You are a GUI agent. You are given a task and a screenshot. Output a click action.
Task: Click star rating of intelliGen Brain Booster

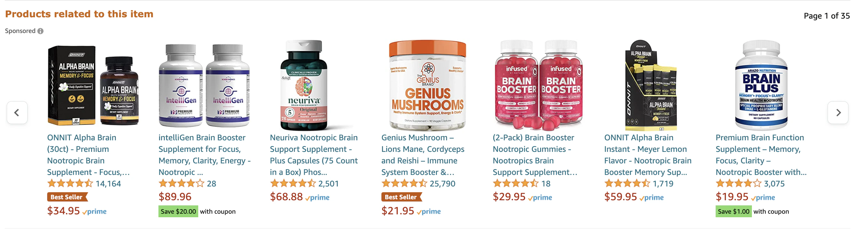coord(181,184)
